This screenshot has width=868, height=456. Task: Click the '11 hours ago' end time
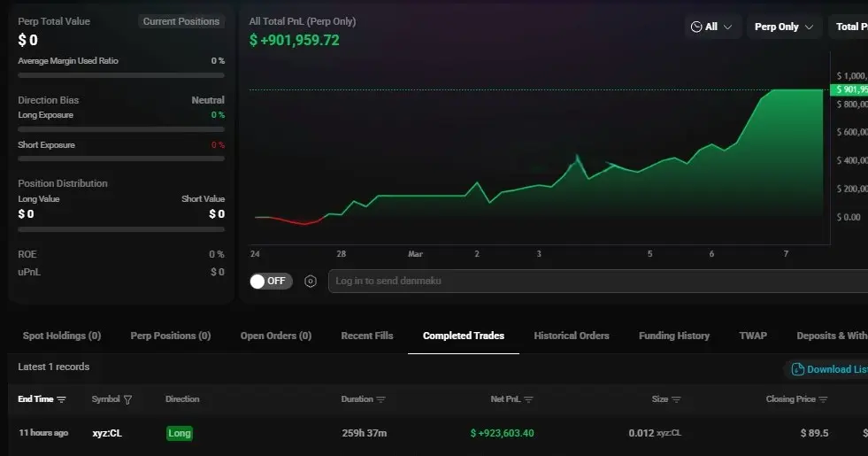(x=43, y=433)
